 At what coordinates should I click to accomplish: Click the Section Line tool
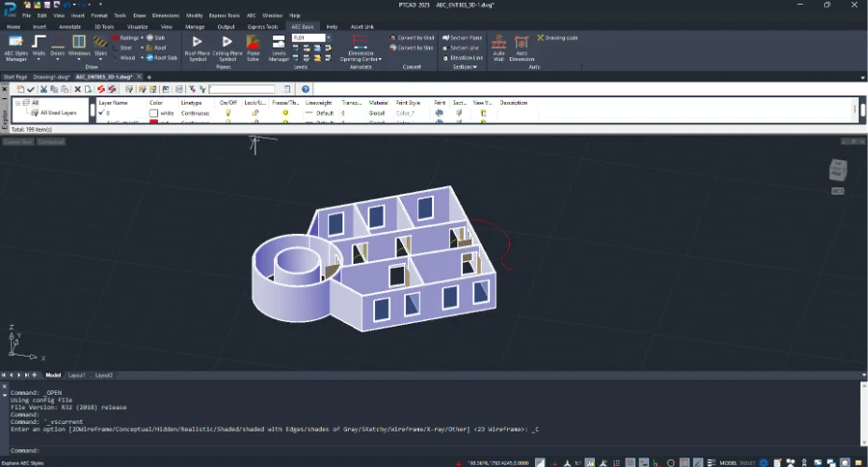click(x=461, y=48)
